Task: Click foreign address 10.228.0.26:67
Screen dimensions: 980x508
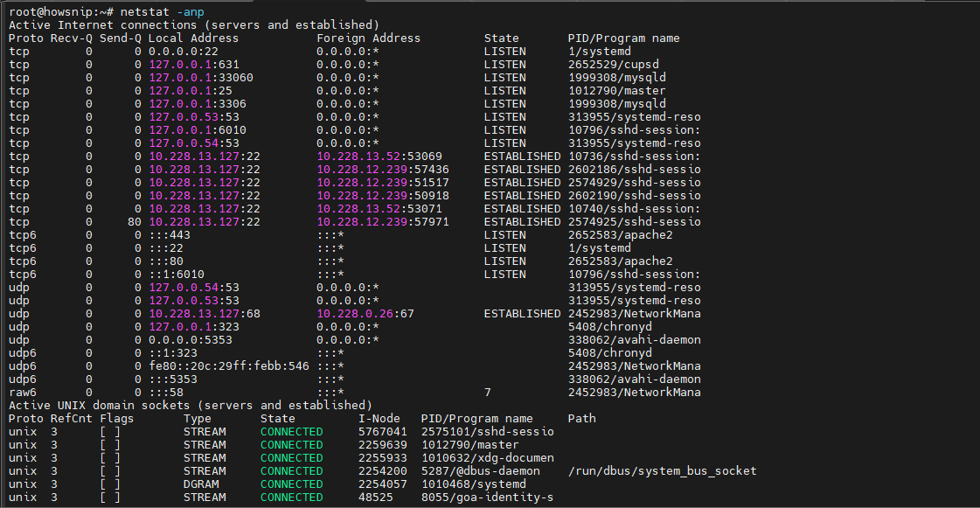Action: (x=365, y=314)
